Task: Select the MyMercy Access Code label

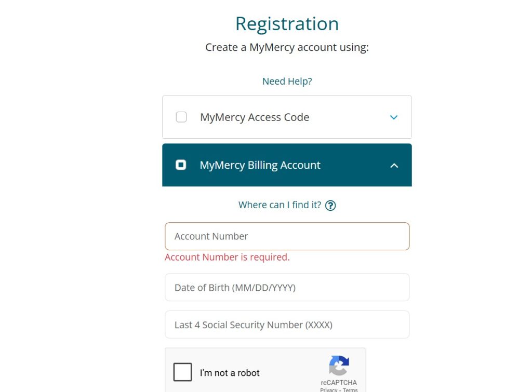Action: 255,117
